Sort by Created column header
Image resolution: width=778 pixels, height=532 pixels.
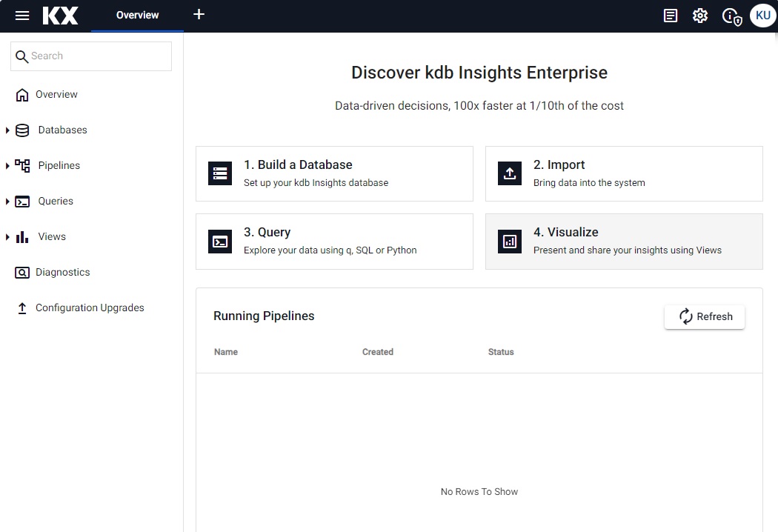(378, 352)
